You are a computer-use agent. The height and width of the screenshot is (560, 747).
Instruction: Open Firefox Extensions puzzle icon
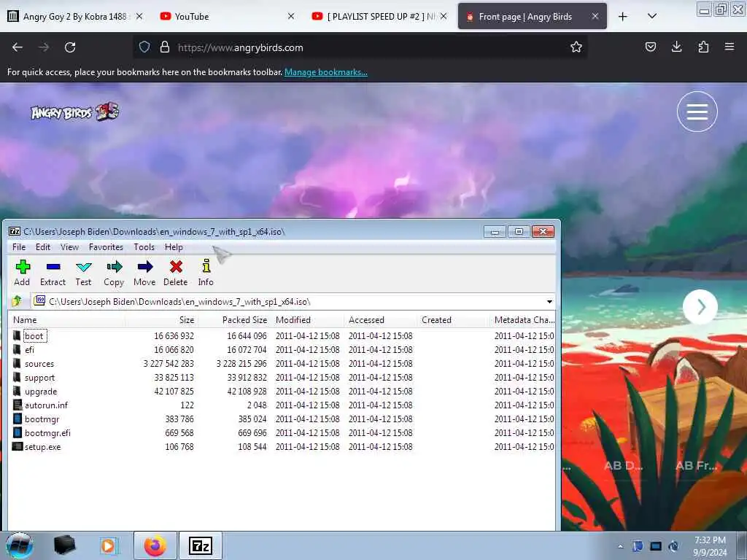pos(703,47)
